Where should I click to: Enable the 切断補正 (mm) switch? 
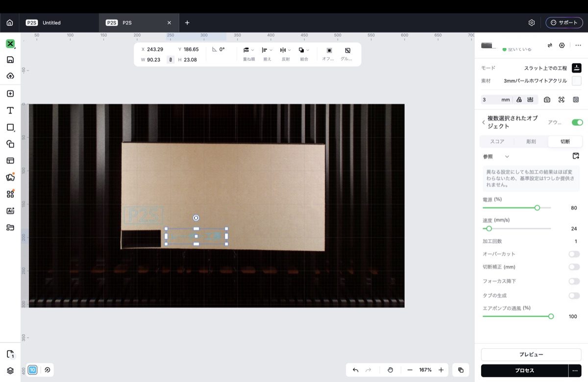pos(574,267)
